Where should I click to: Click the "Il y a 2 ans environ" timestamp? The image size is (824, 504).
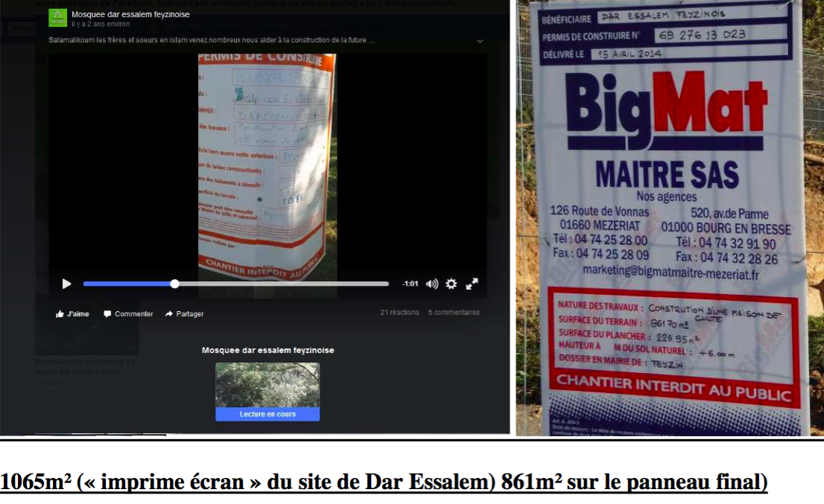click(101, 24)
